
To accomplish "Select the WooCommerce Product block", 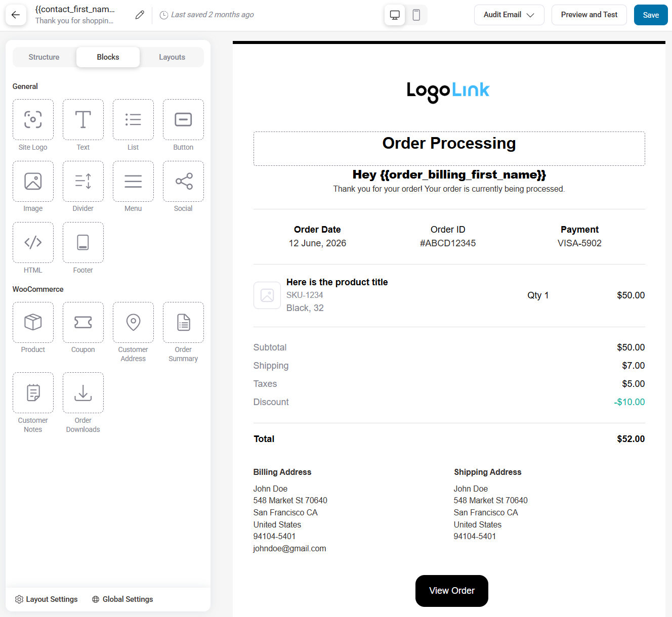I will pos(33,322).
